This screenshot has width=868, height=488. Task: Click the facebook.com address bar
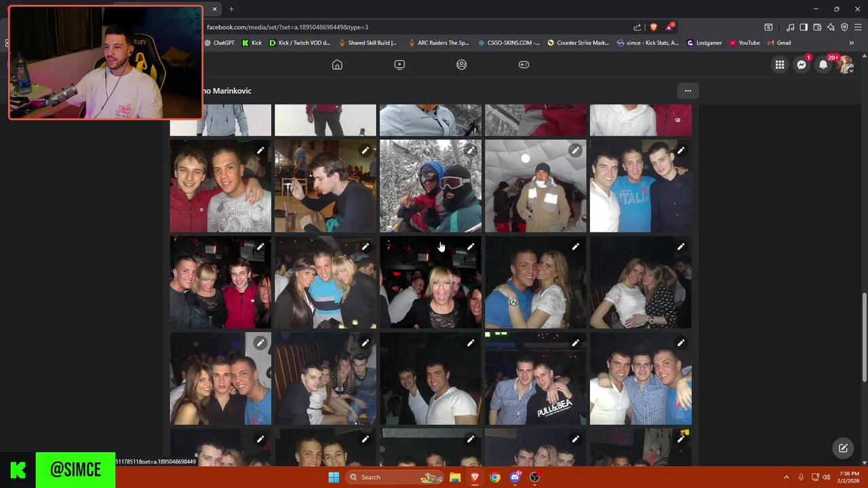[417, 27]
